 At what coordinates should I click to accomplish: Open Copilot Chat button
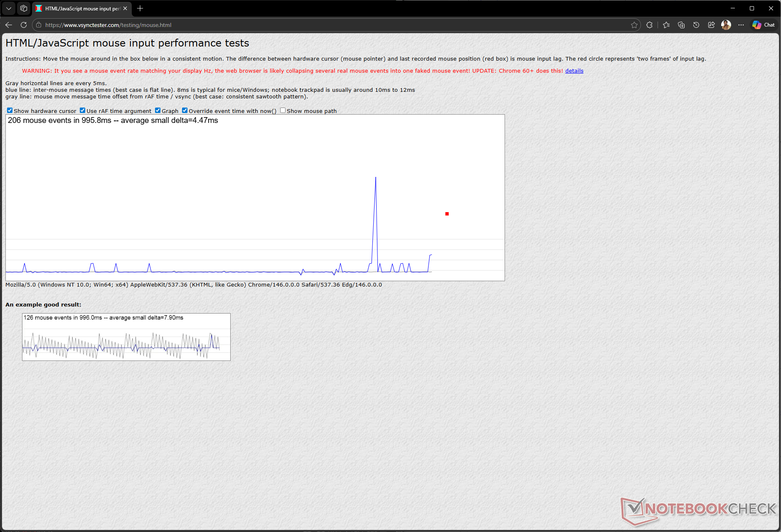click(764, 25)
